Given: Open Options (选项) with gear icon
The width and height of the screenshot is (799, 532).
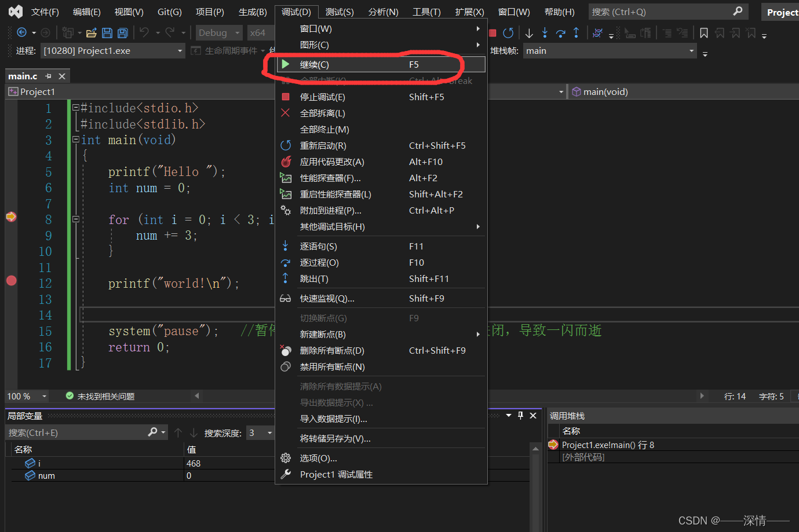Looking at the screenshot, I should click(381, 458).
